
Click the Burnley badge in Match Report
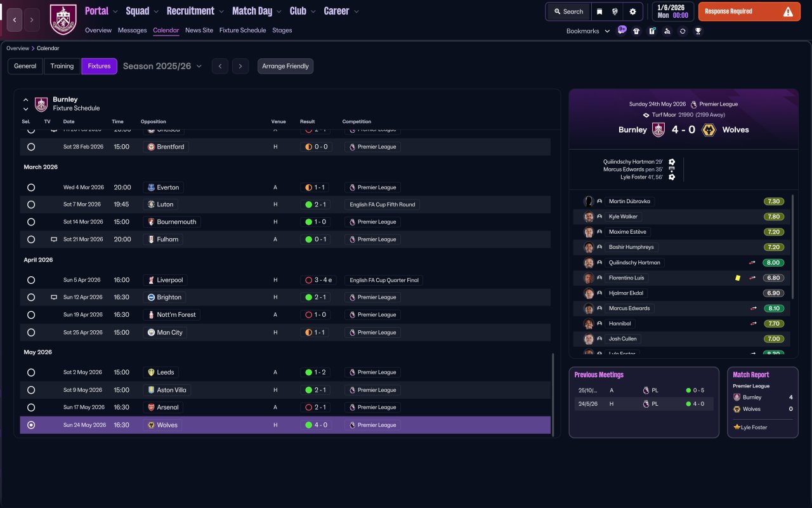(737, 398)
